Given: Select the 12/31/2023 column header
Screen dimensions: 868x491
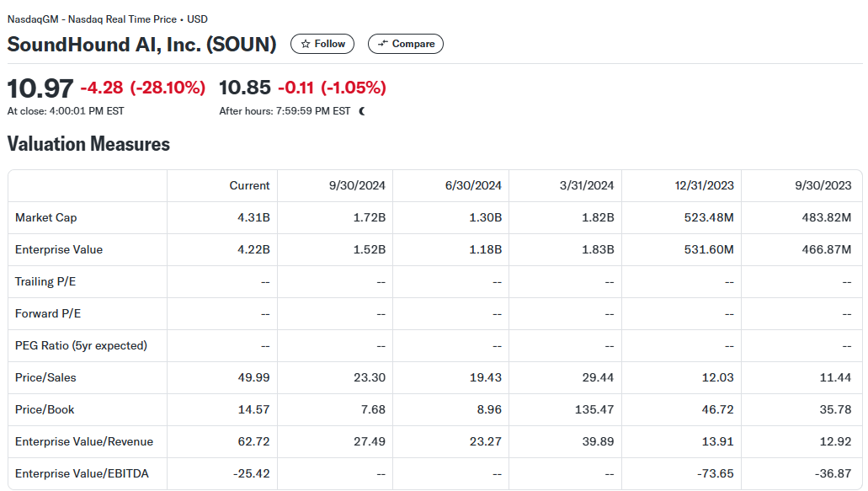Looking at the screenshot, I should click(704, 185).
